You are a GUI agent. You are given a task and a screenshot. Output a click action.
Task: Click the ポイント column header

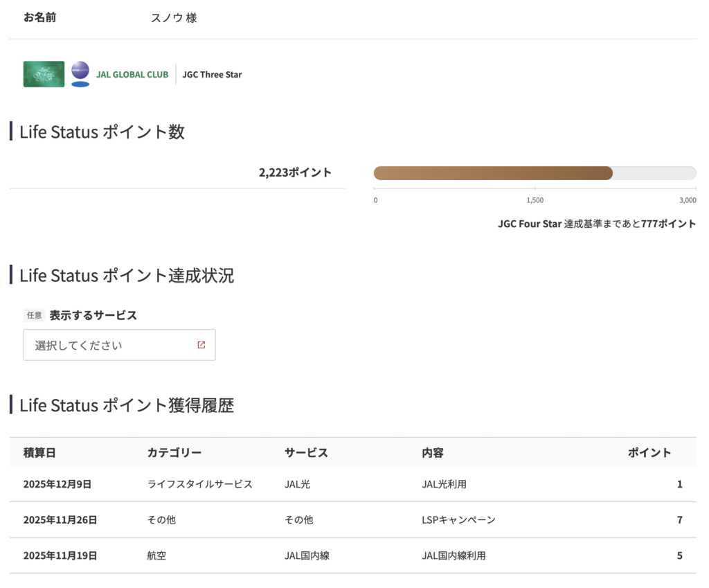649,452
